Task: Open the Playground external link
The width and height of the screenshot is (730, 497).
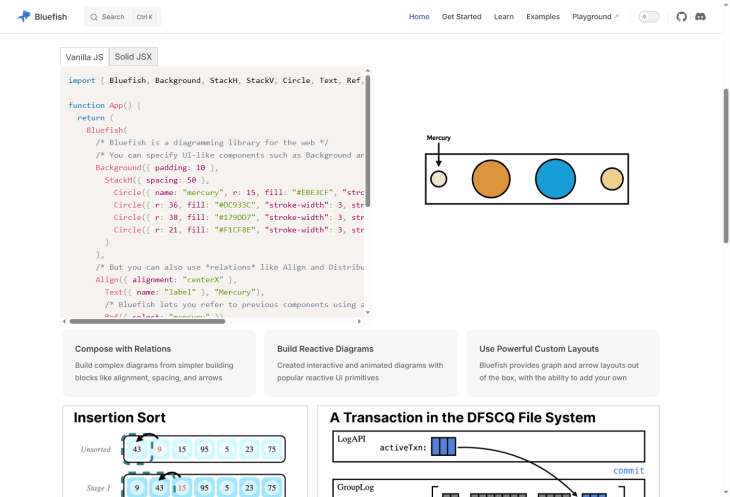Action: click(x=595, y=17)
